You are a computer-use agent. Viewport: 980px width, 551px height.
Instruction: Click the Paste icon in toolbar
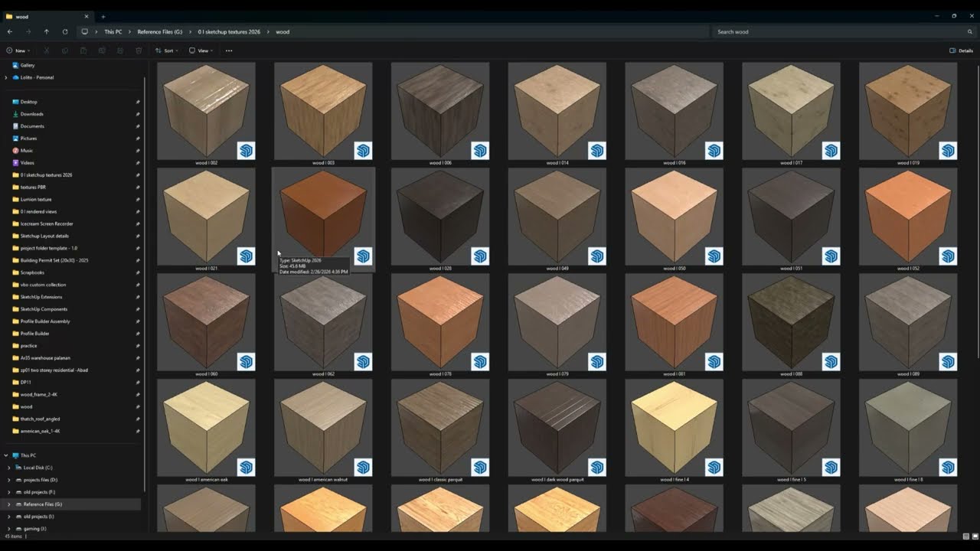pyautogui.click(x=83, y=51)
